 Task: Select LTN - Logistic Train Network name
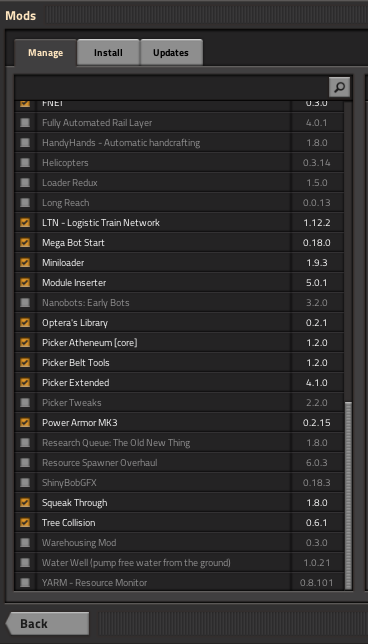[x=101, y=223]
